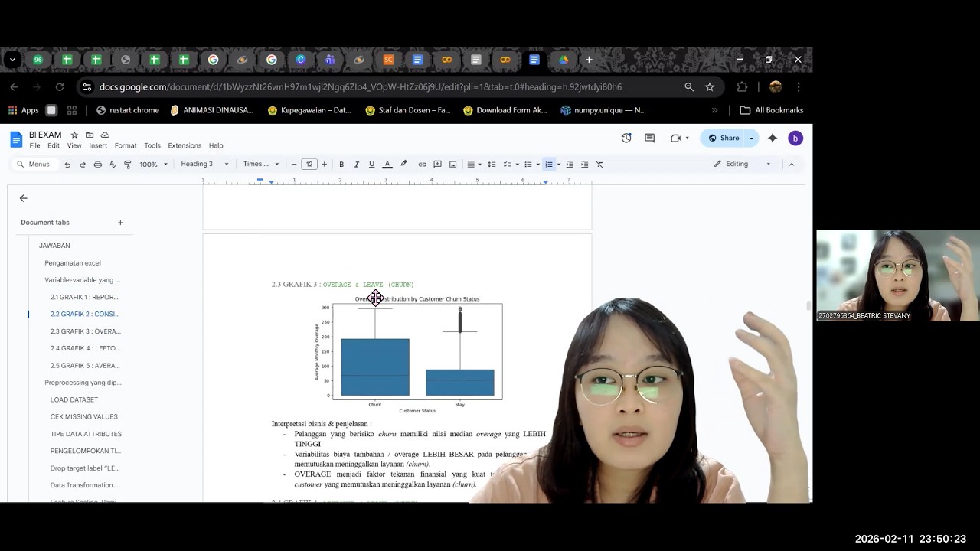Print the document using the printer icon
The image size is (980, 551).
97,165
